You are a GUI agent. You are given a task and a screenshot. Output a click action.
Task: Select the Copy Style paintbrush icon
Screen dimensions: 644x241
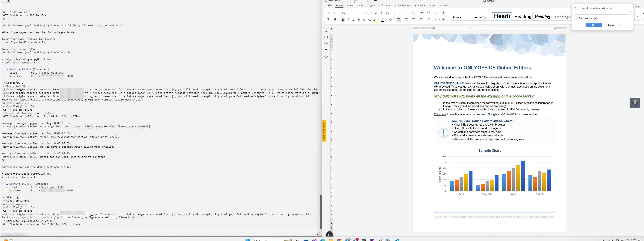coord(335,20)
